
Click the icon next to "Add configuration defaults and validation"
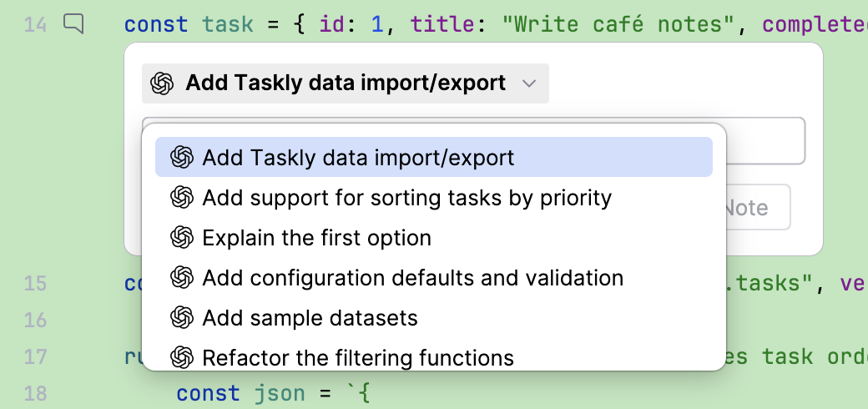point(182,277)
